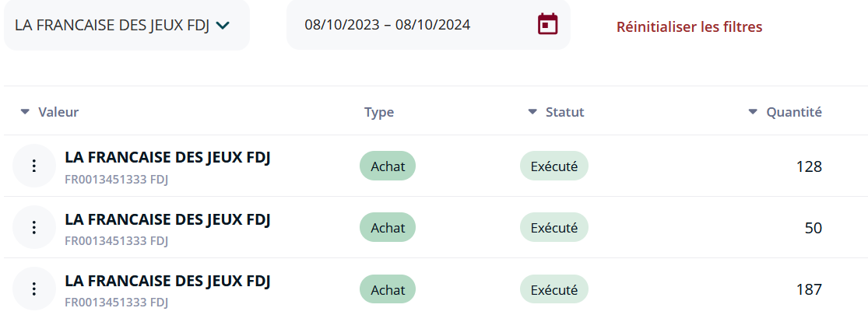
Task: Expand the LA FRANCAISE DES JEUX FDJ filter dropdown
Action: [126, 25]
